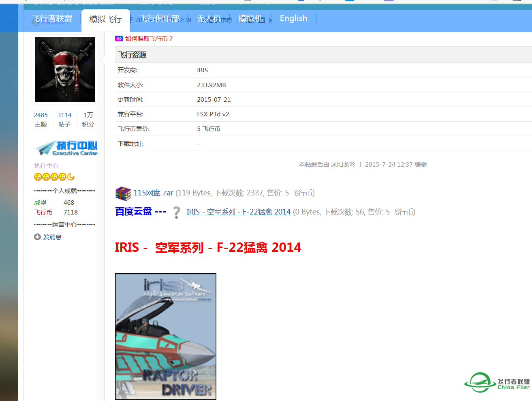
Task: Click the 发消息 plus icon
Action: point(37,237)
